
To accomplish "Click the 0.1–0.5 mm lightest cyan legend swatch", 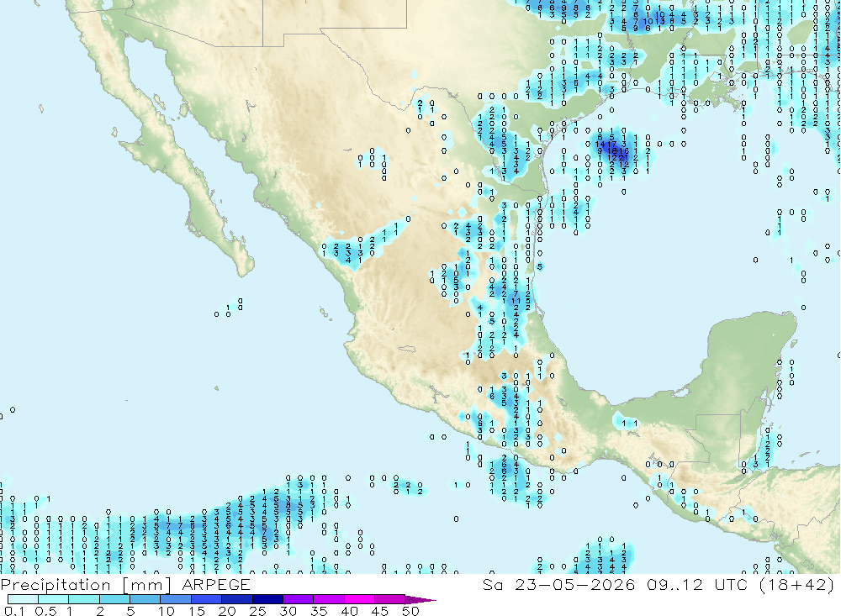I will coord(23,599).
